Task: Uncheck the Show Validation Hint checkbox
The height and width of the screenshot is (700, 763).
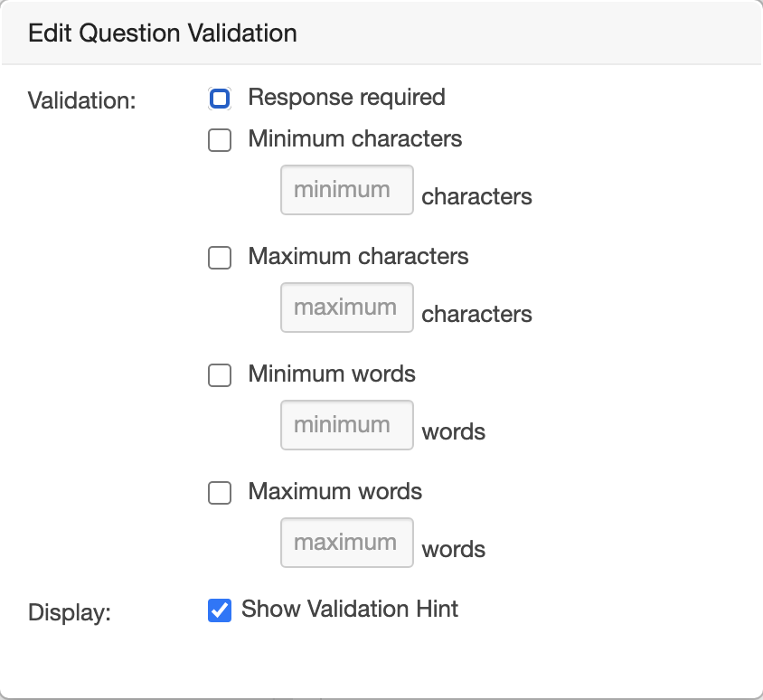Action: 220,610
